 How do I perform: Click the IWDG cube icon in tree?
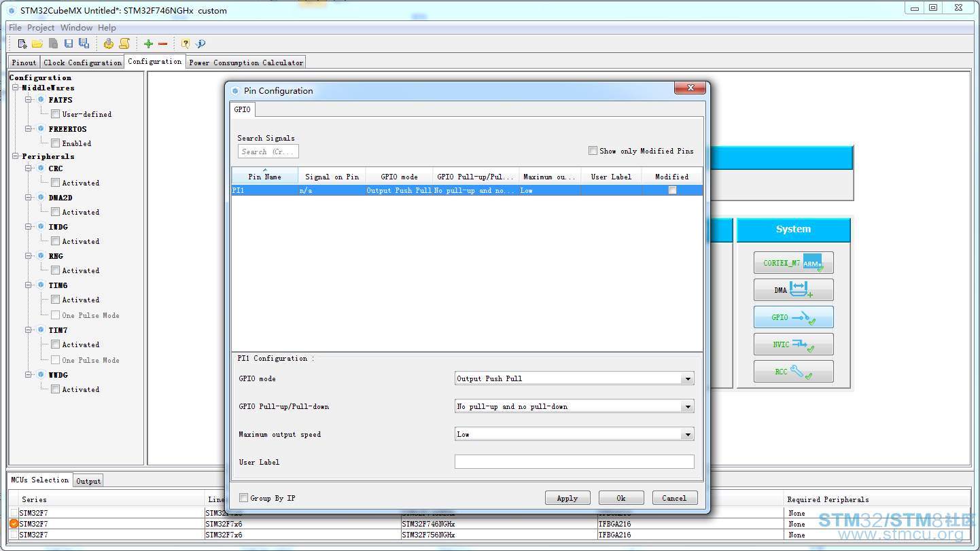(41, 227)
